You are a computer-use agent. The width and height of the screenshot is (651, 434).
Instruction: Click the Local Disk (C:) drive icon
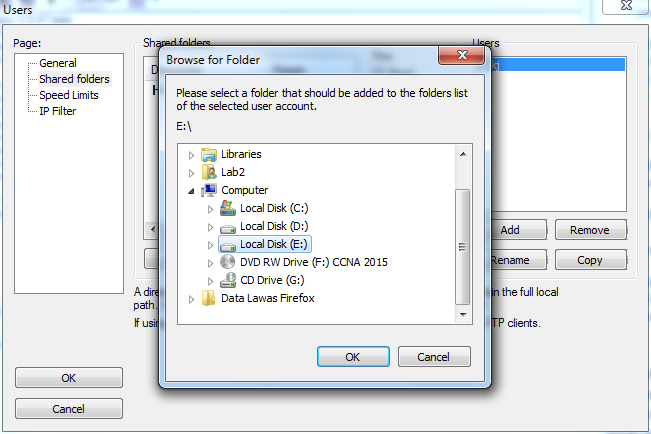point(228,208)
